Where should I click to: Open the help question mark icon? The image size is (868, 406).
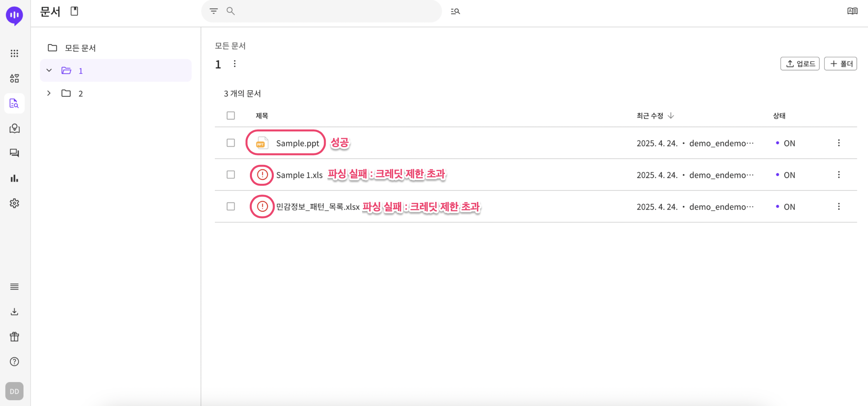point(14,361)
